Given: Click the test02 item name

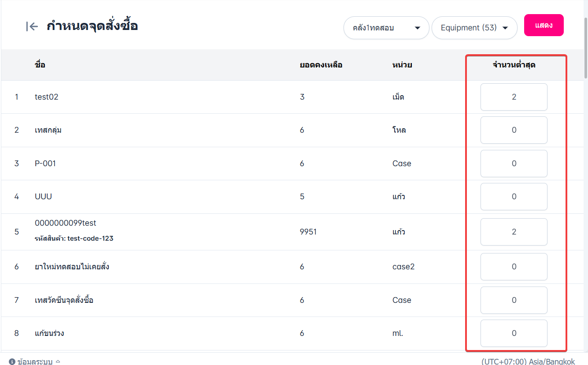Looking at the screenshot, I should [x=47, y=97].
